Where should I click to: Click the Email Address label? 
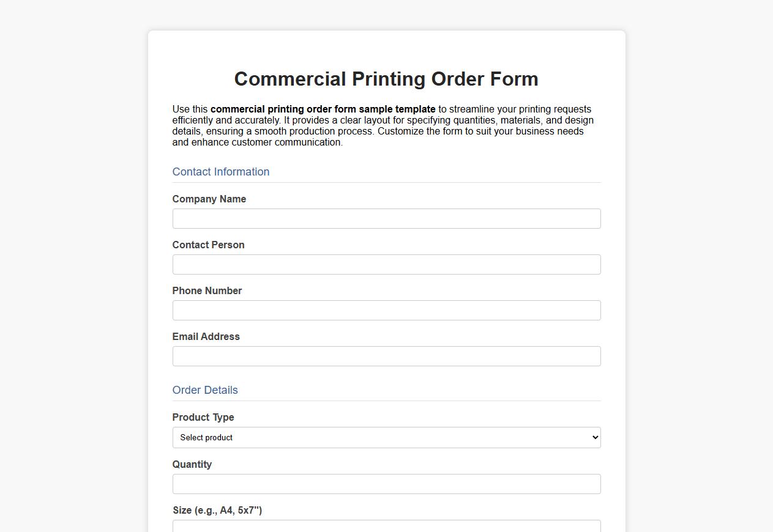tap(206, 336)
